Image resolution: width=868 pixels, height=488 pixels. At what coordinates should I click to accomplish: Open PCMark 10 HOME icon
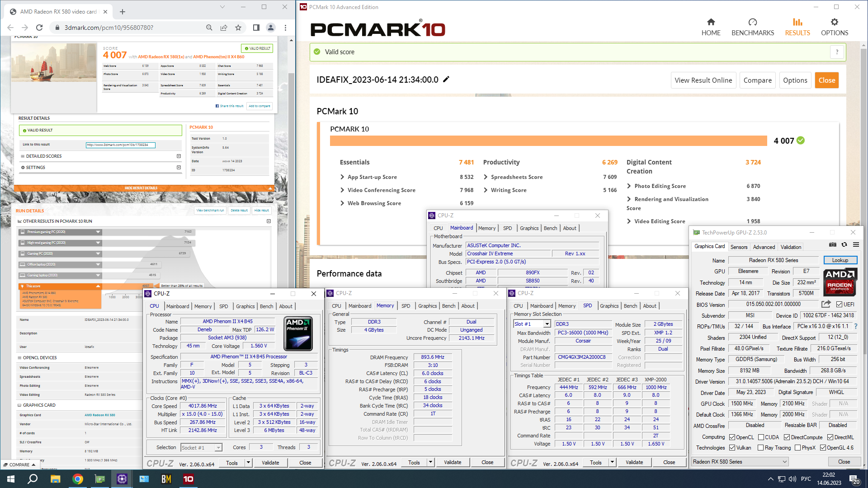click(711, 22)
